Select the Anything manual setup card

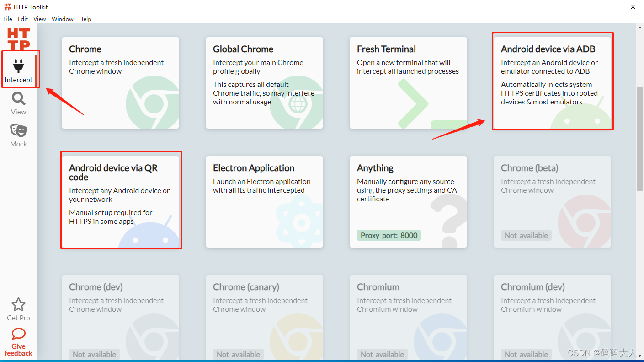tap(408, 202)
